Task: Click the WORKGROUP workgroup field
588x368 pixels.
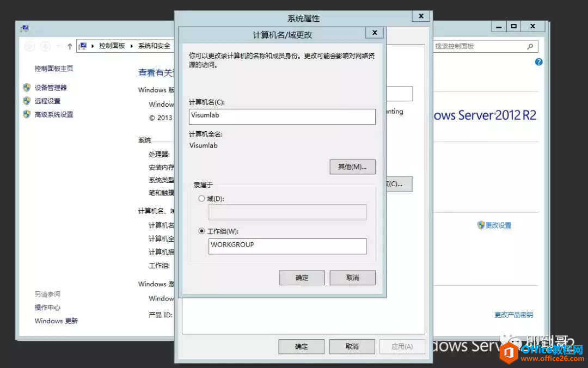Action: pyautogui.click(x=287, y=247)
